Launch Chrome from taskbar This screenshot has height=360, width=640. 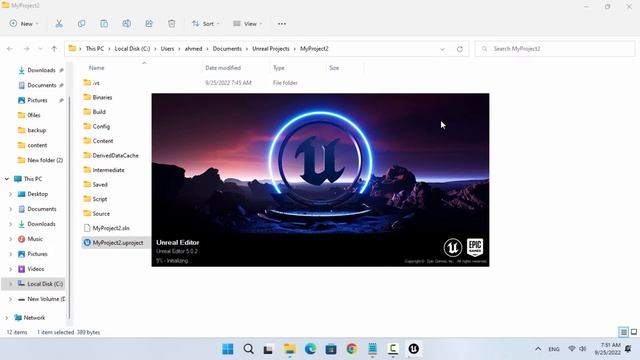click(351, 349)
